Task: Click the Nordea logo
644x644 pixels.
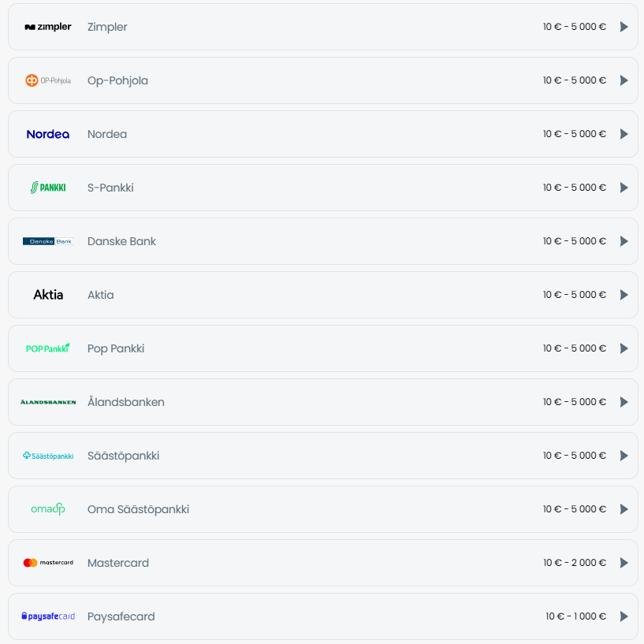Action: coord(48,134)
